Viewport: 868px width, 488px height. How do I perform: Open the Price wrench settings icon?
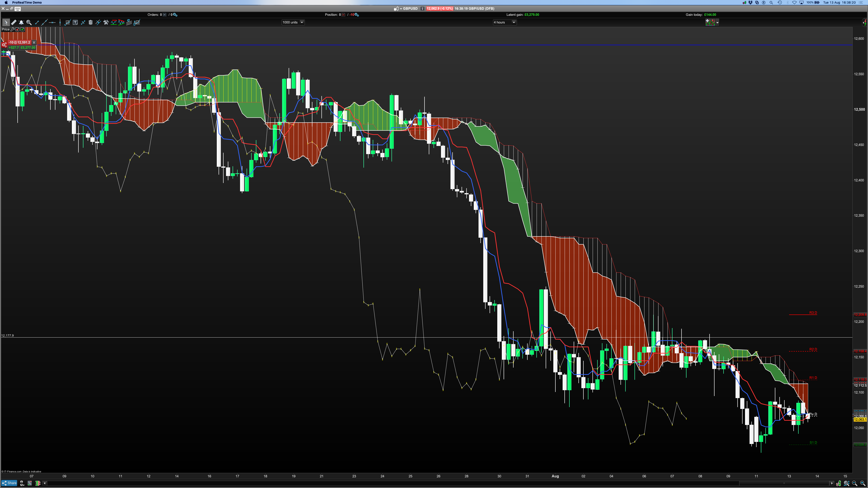12,29
